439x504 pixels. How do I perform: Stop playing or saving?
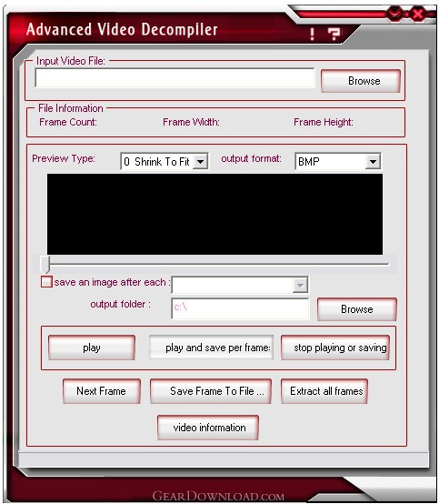click(335, 348)
